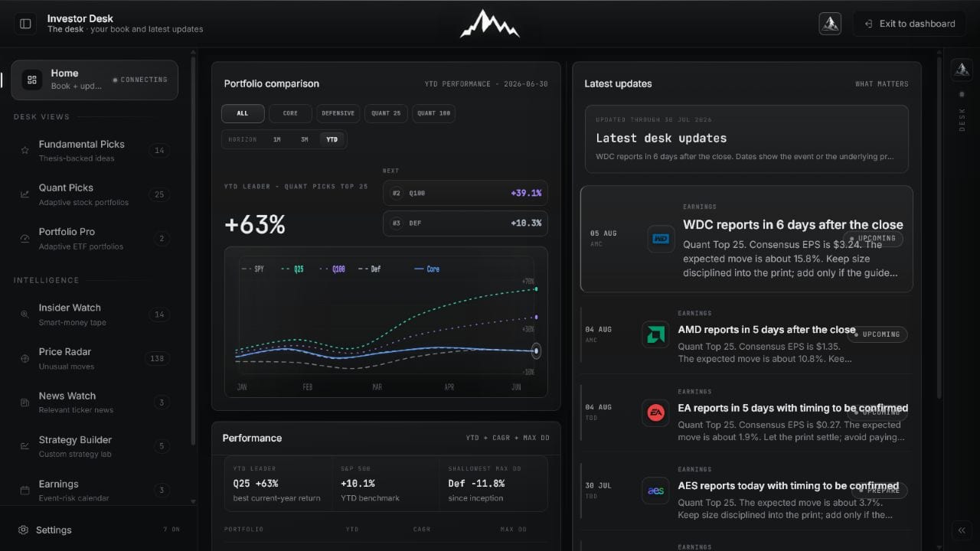
Task: Click the AMD company logo
Action: [655, 334]
